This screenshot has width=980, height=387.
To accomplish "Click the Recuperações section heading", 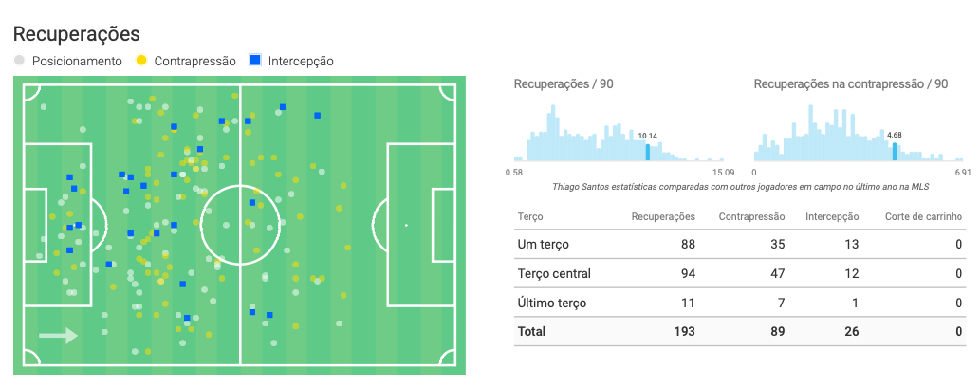I will coord(76,34).
